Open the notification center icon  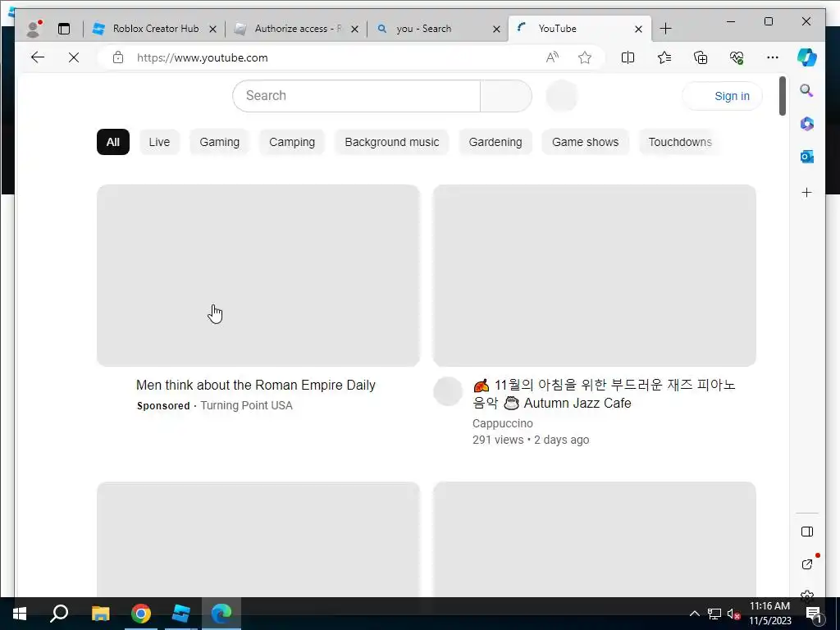click(x=814, y=614)
